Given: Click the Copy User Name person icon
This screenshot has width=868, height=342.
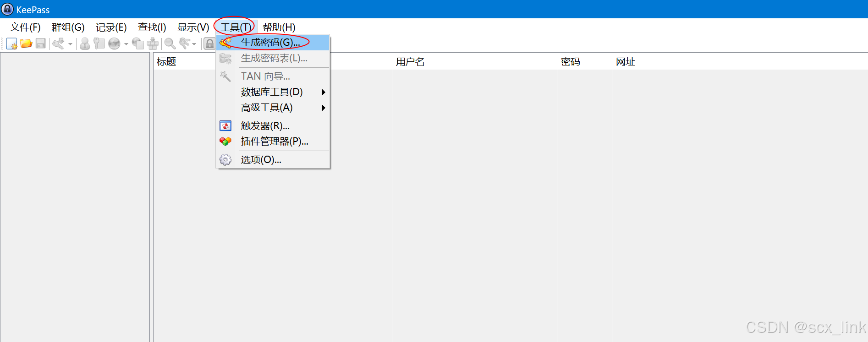Looking at the screenshot, I should (85, 43).
